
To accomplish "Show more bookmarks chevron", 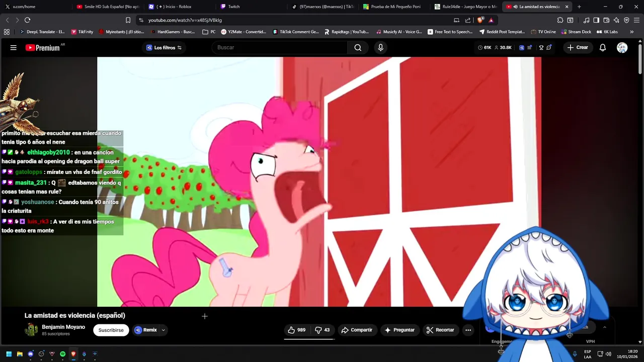I will pos(632,32).
